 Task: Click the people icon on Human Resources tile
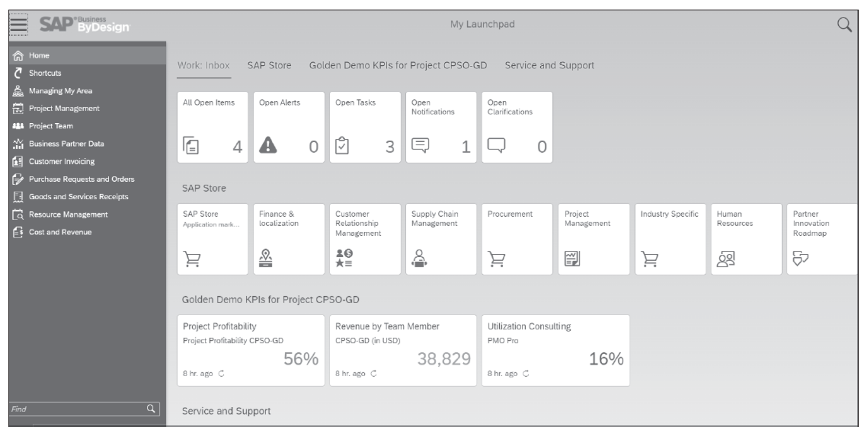coord(726,259)
